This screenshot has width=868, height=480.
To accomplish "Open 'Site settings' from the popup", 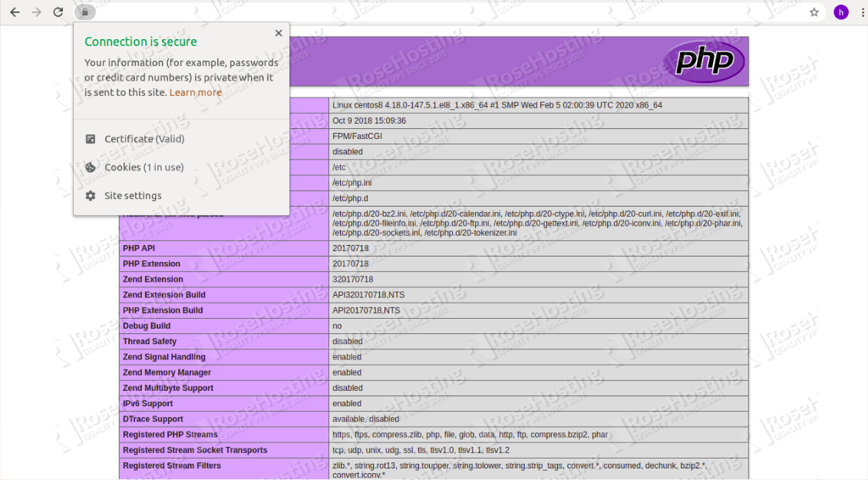I will tap(133, 196).
